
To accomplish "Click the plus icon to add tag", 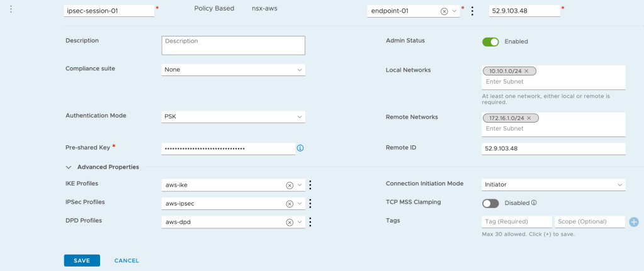I will (x=634, y=222).
